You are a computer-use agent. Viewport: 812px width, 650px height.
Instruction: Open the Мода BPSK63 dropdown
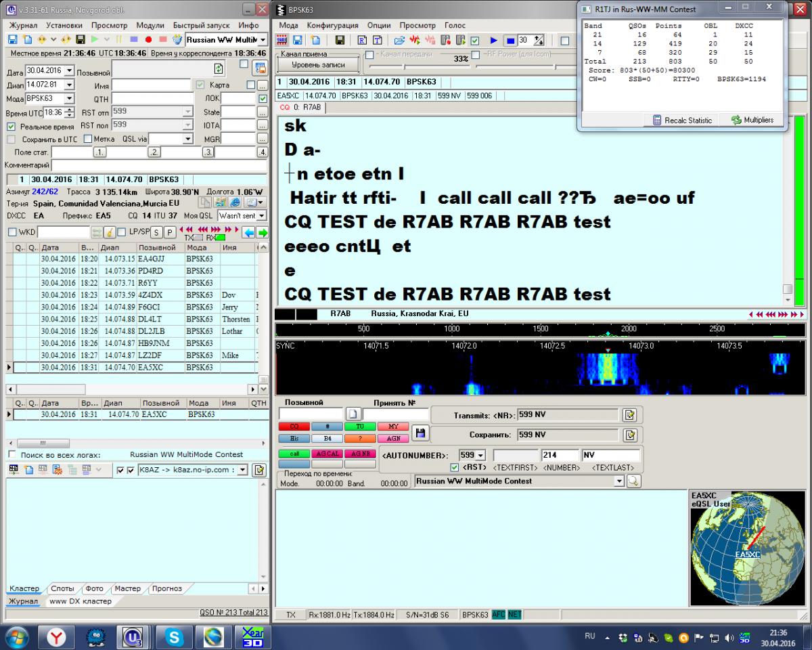68,99
